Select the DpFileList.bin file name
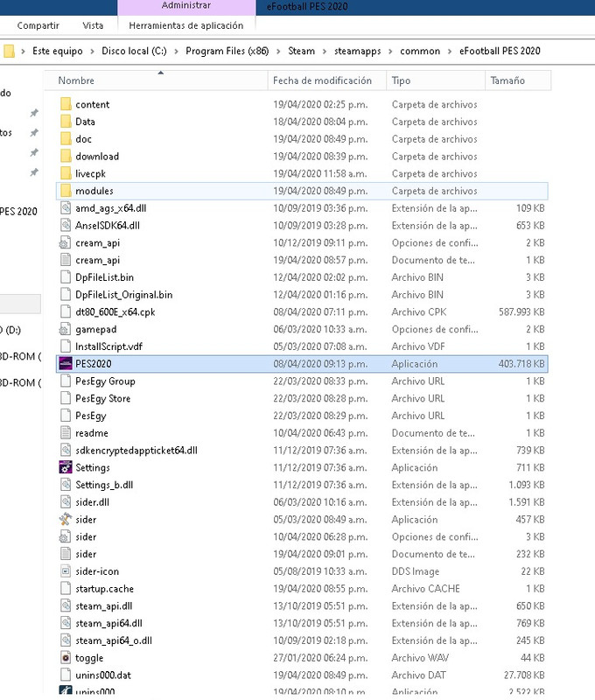 point(104,277)
